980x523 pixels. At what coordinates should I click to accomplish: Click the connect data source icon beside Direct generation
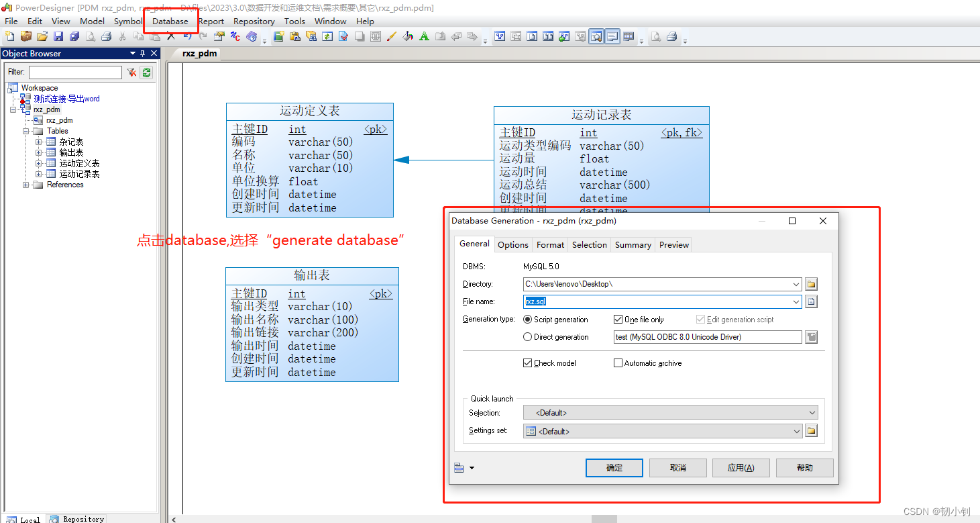811,337
